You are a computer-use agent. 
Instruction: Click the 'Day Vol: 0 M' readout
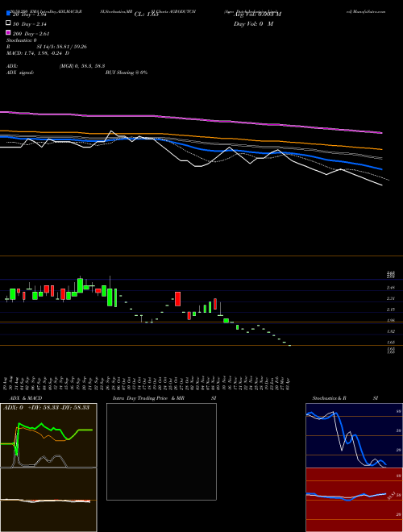pos(253,23)
